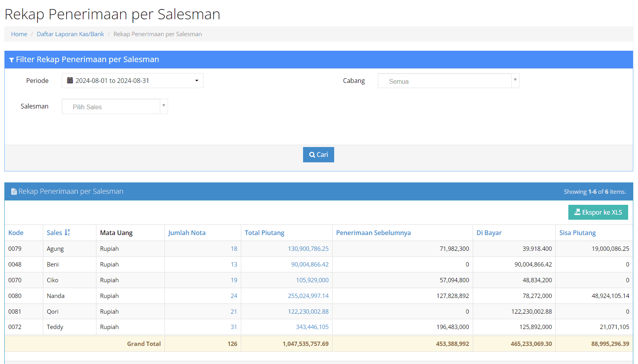This screenshot has height=364, width=638.
Task: Click Di Bayar value 78,272,000
Action: 537,296
